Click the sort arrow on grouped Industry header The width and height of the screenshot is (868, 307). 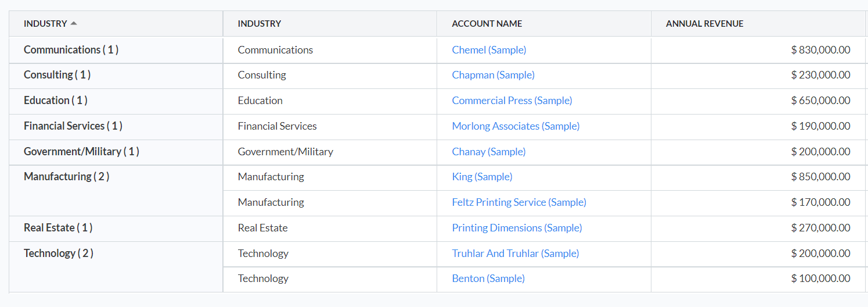74,24
